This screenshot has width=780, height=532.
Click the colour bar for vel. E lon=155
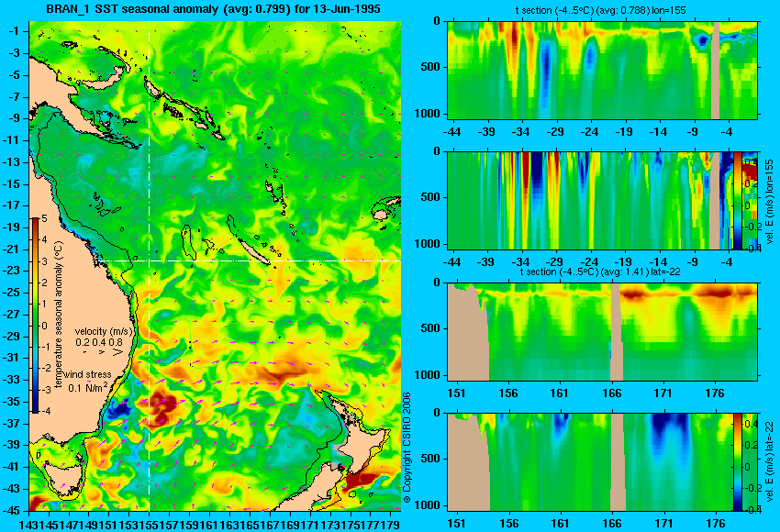click(738, 200)
